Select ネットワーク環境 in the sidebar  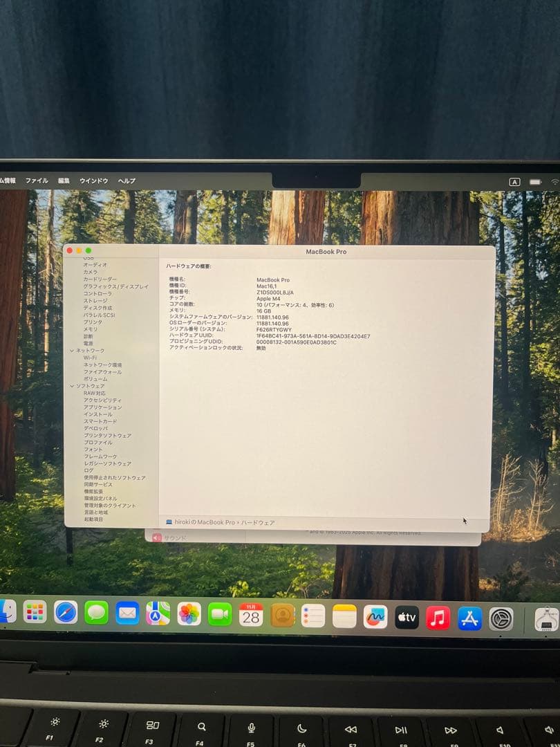tap(102, 365)
